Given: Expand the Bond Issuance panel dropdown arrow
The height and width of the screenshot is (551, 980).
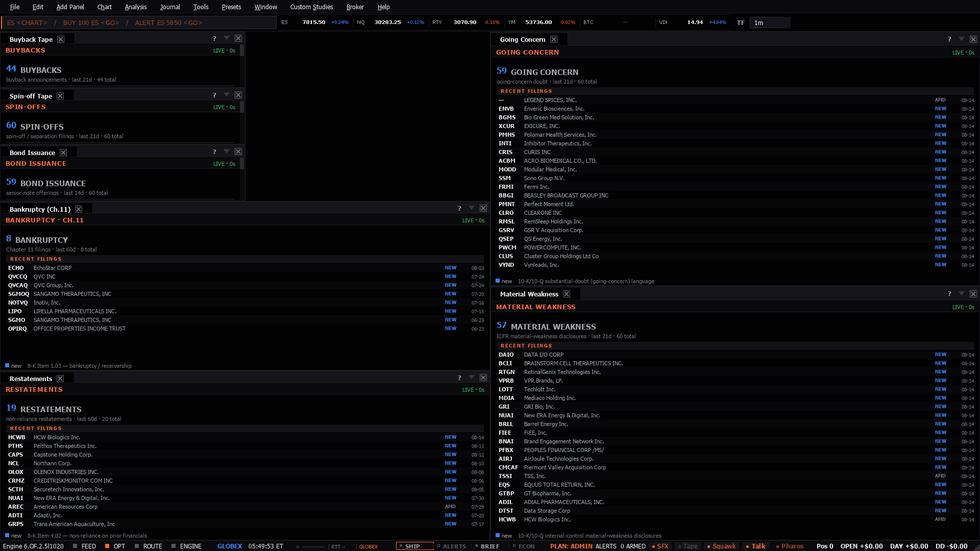Looking at the screenshot, I should click(227, 152).
